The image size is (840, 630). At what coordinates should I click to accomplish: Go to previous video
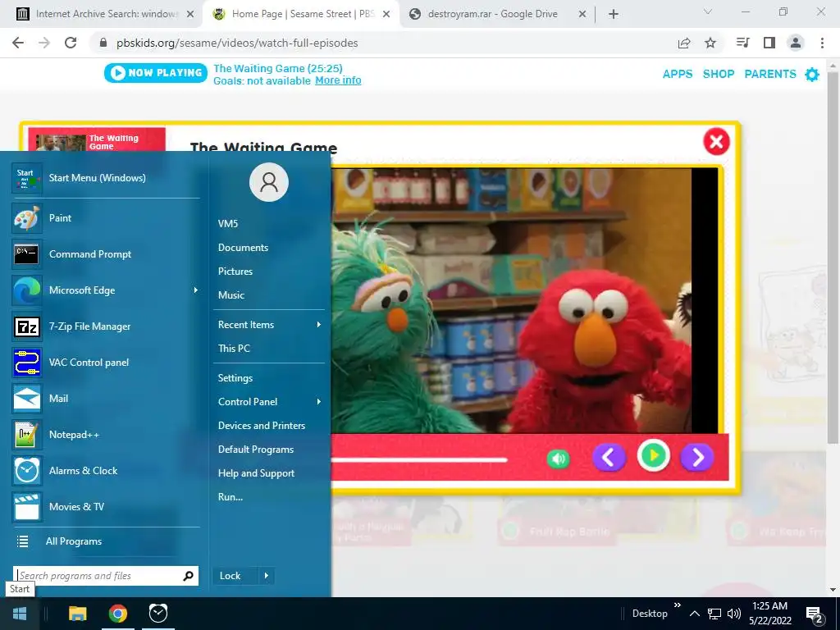tap(609, 458)
